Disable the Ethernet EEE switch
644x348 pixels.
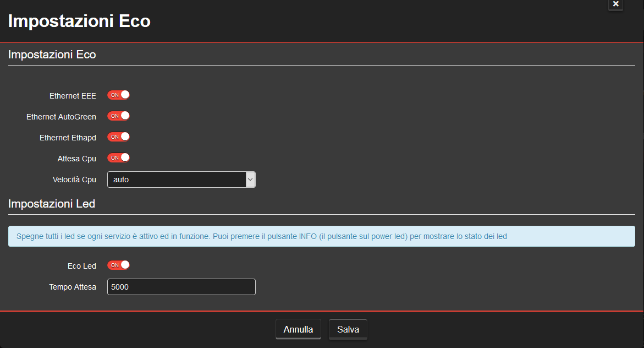click(x=118, y=95)
